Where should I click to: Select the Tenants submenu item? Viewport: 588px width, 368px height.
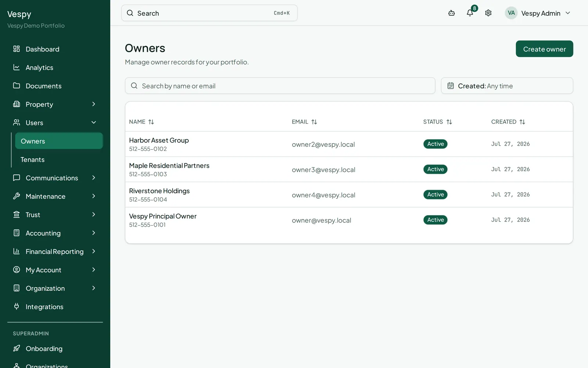tap(59, 159)
